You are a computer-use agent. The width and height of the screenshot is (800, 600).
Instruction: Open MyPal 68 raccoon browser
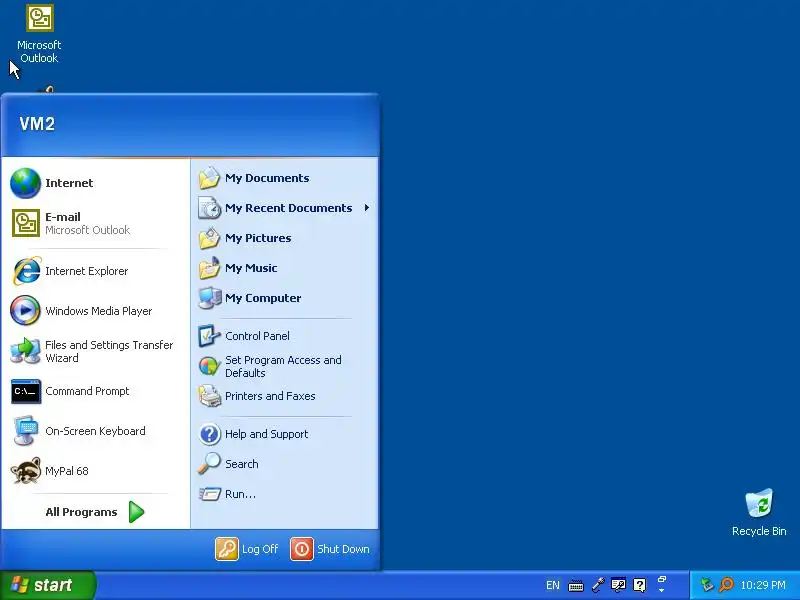[95, 471]
